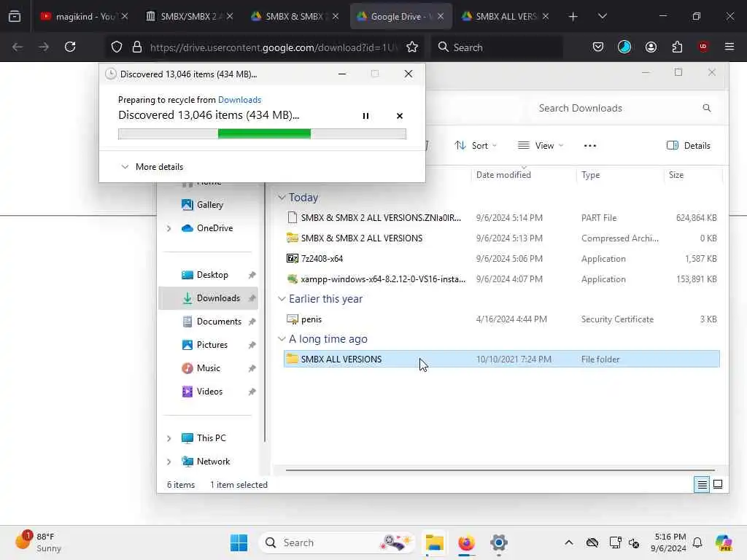
Task: Collapse the A long time ago group
Action: pyautogui.click(x=282, y=338)
